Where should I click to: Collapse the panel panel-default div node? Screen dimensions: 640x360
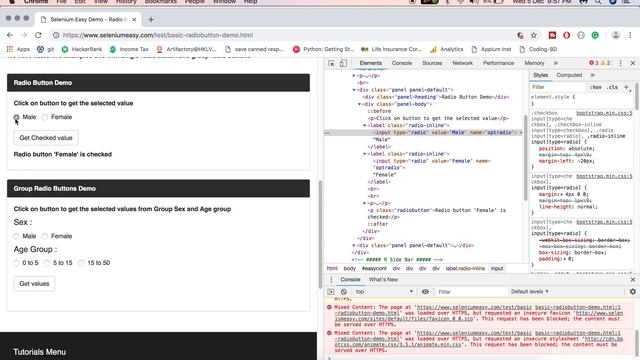tap(354, 90)
